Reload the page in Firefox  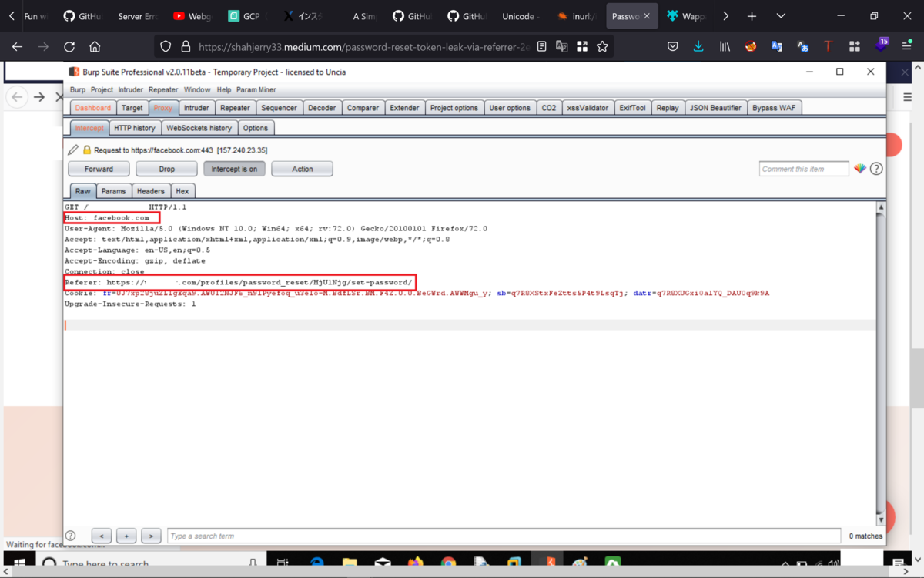(69, 46)
